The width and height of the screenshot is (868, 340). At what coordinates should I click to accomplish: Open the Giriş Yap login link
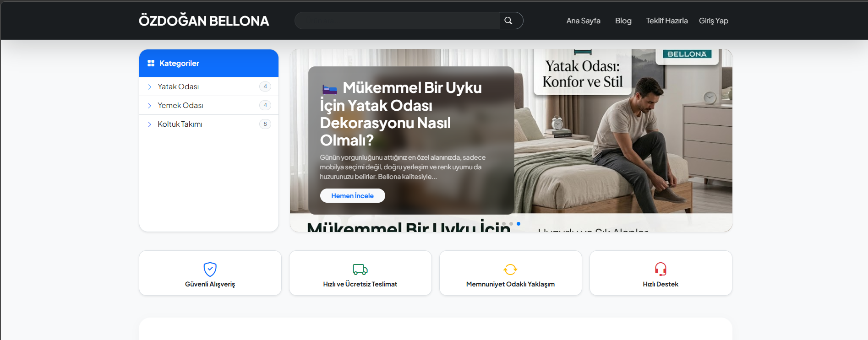(713, 21)
